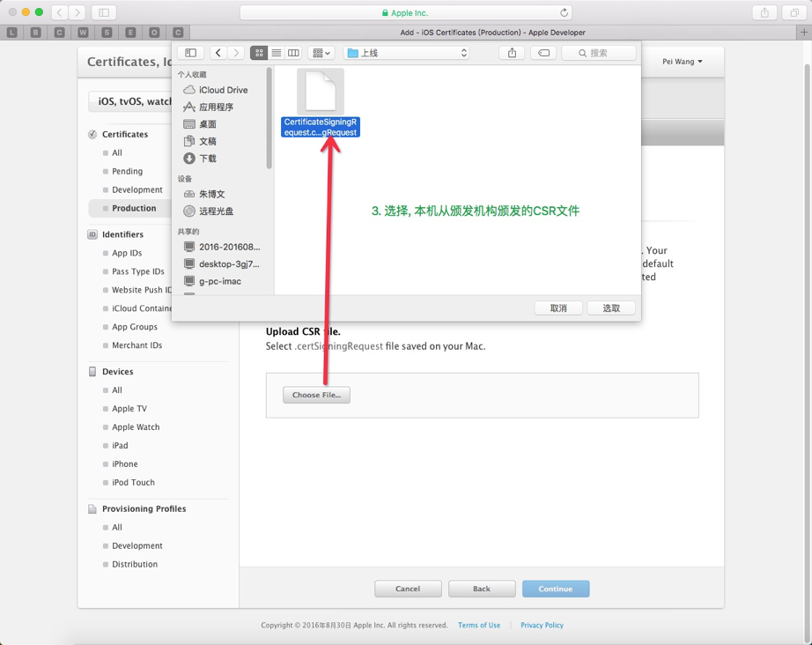
Task: Show all Safari tabs overview
Action: [x=794, y=12]
